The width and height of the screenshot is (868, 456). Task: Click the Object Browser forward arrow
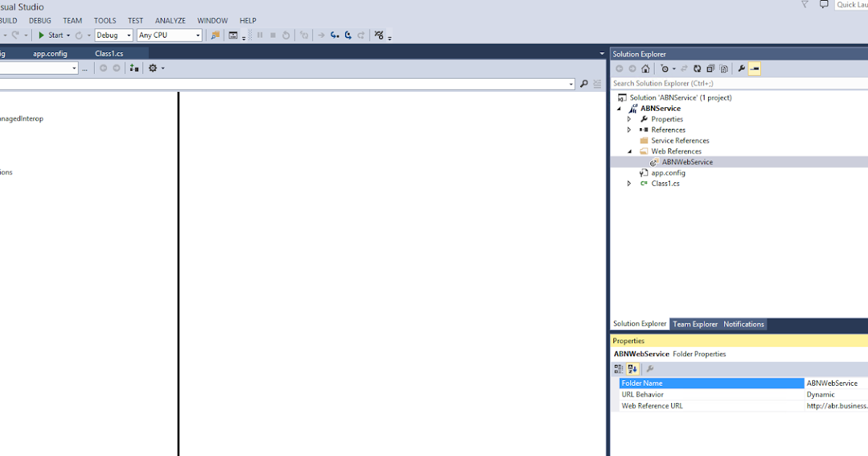[116, 68]
